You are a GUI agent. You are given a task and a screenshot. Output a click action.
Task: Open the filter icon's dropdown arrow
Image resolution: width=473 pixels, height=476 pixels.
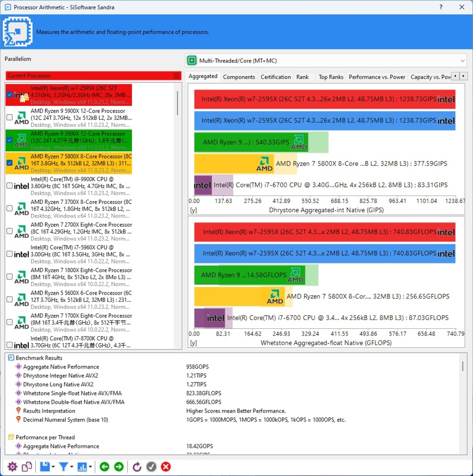pyautogui.click(x=72, y=467)
